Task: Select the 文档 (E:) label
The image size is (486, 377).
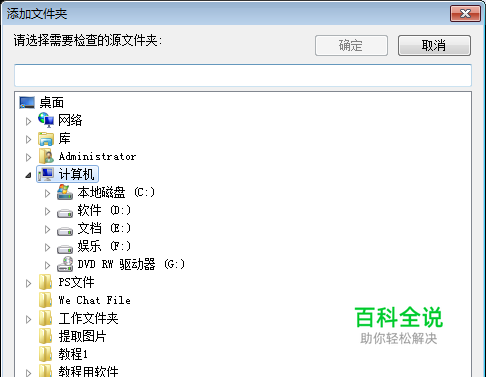Action: pyautogui.click(x=104, y=228)
